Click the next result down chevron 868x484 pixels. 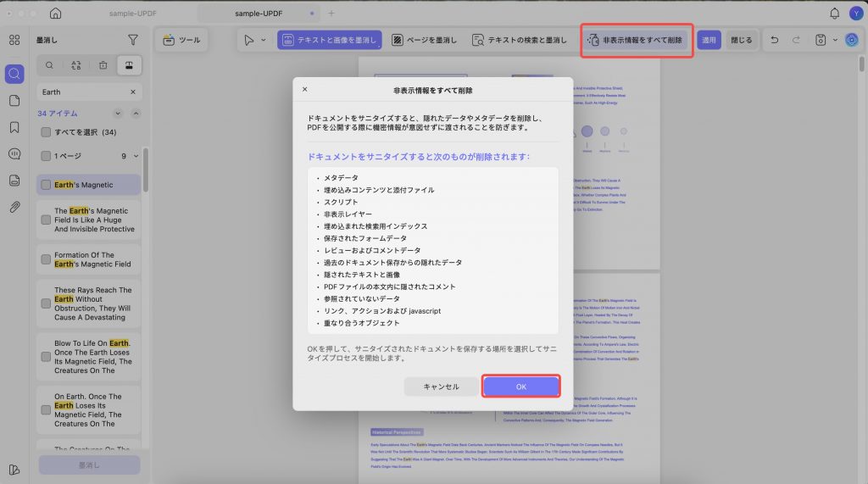(118, 114)
